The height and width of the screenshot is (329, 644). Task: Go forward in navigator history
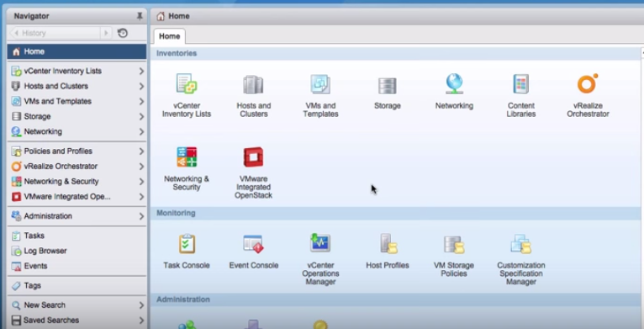pyautogui.click(x=106, y=33)
